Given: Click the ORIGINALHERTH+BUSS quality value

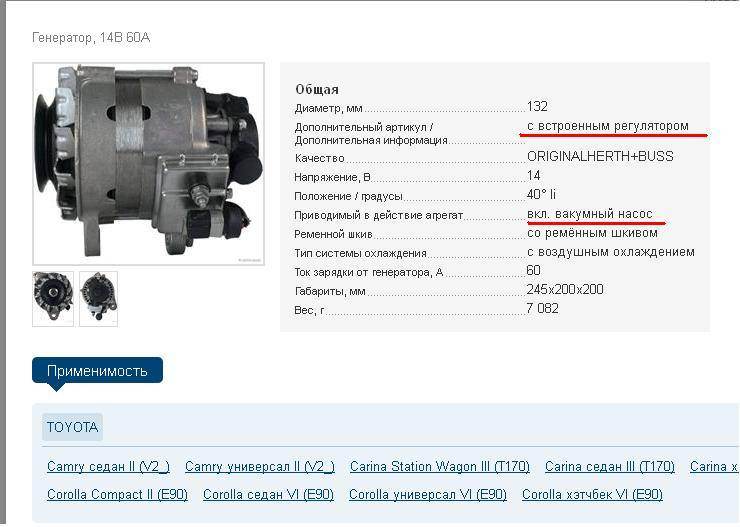Looking at the screenshot, I should click(600, 157).
